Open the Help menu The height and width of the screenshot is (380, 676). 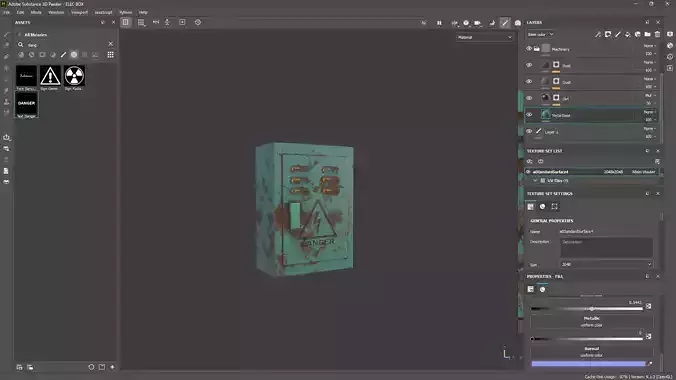143,13
